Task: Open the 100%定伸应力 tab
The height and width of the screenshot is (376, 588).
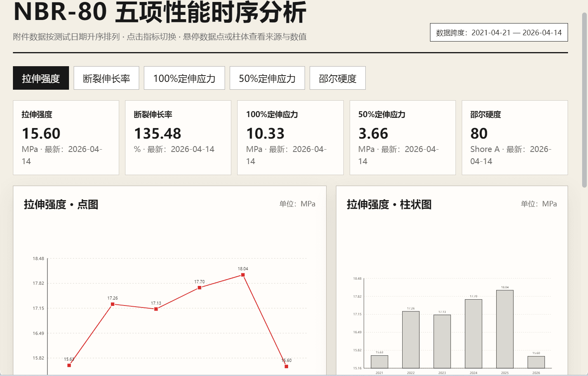Action: [184, 78]
